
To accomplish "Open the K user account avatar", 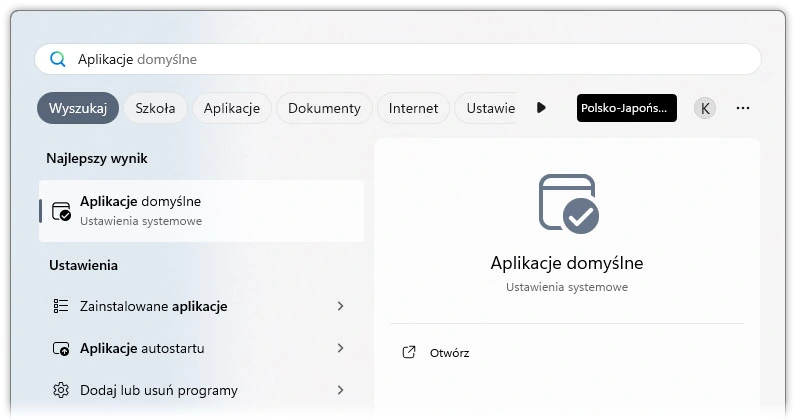I will click(705, 108).
